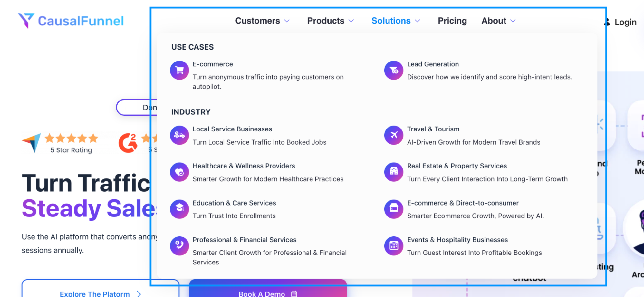The height and width of the screenshot is (297, 644).
Task: Select the Real Estate building icon
Action: click(393, 172)
